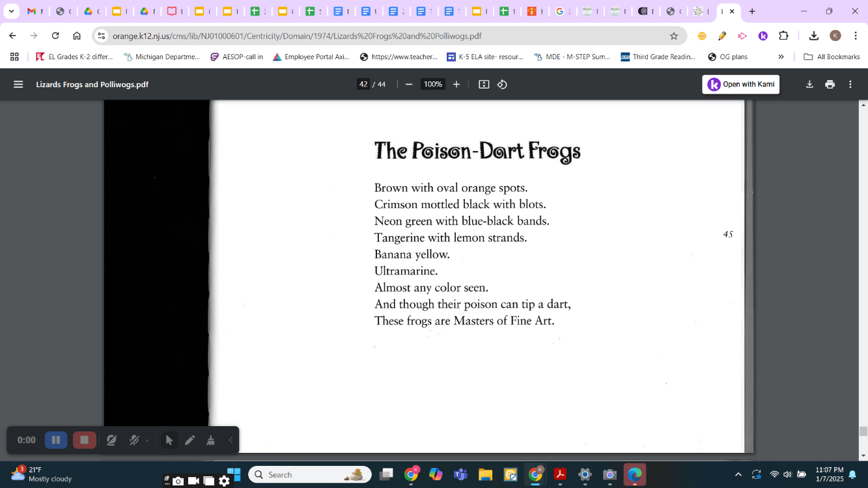Open EL Grades K-2 differ... bookmark
868x488 pixels.
pyautogui.click(x=74, y=57)
